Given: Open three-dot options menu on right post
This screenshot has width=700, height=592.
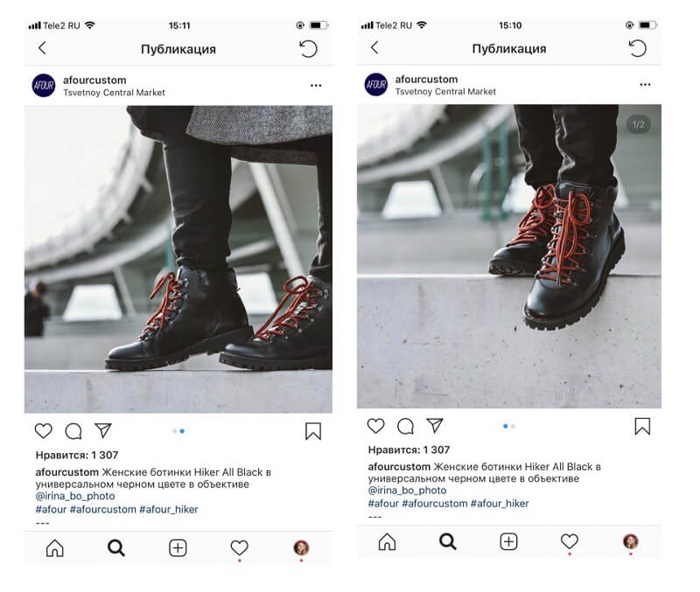Looking at the screenshot, I should 645,84.
